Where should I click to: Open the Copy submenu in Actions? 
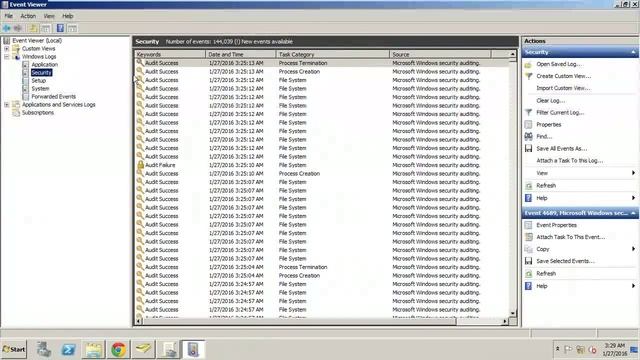pyautogui.click(x=580, y=249)
